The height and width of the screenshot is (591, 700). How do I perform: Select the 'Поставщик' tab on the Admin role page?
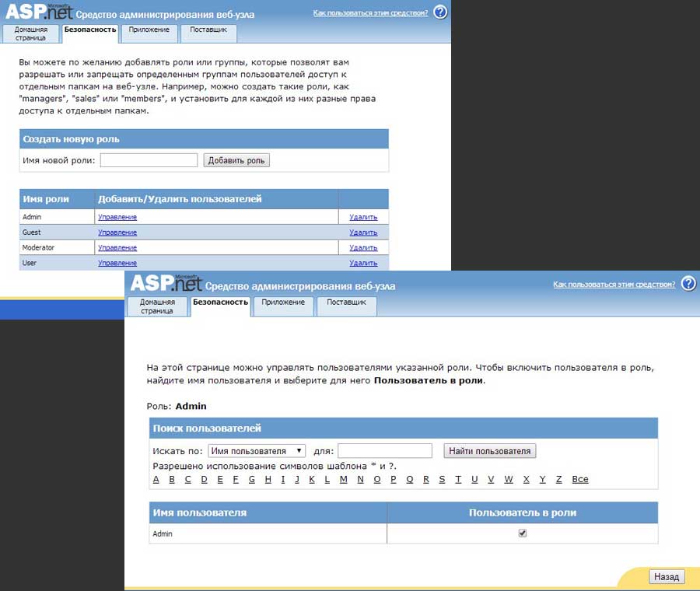pos(346,306)
